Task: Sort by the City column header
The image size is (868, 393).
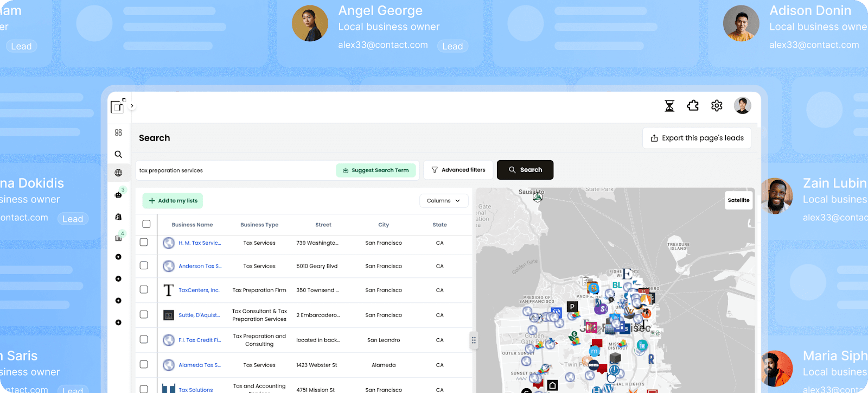Action: tap(384, 225)
